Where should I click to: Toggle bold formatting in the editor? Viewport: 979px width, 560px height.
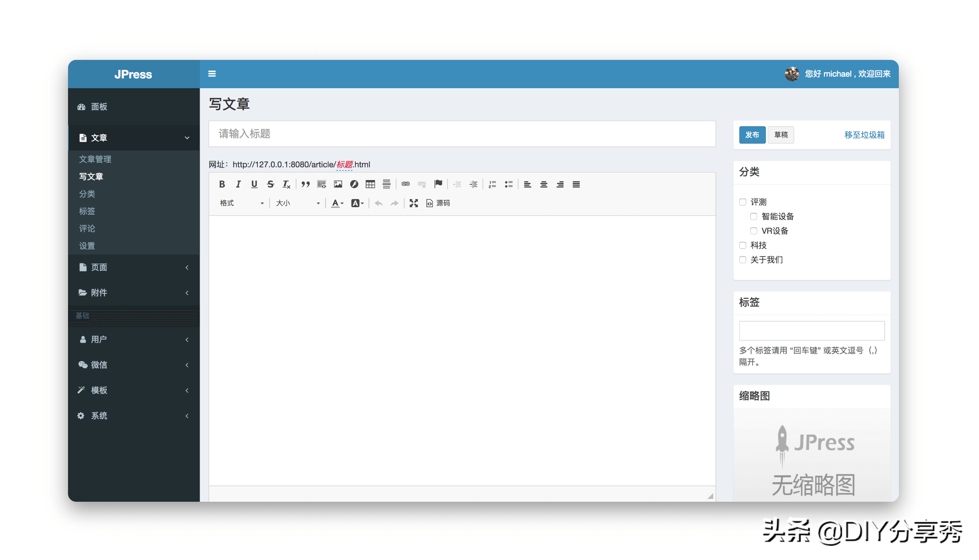pyautogui.click(x=222, y=185)
